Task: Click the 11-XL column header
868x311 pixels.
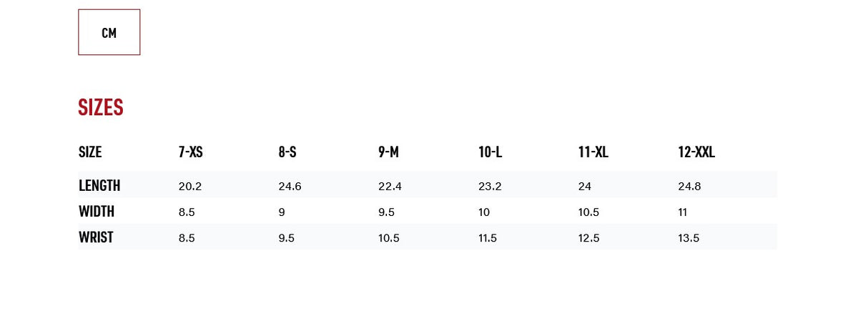Action: [593, 152]
